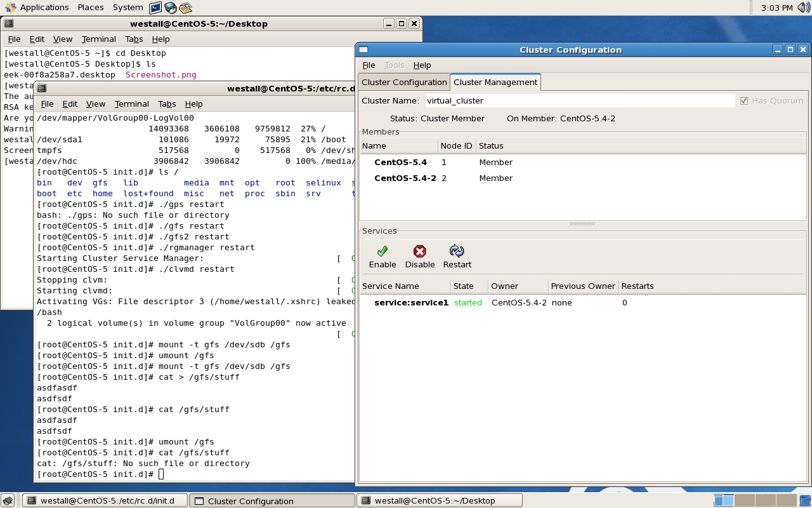Open the web browser globe launcher icon
The image size is (812, 508).
171,8
